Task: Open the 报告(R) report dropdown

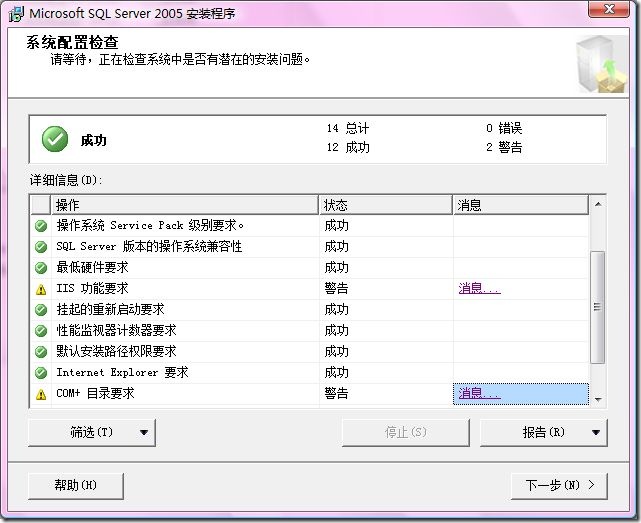Action: point(544,432)
